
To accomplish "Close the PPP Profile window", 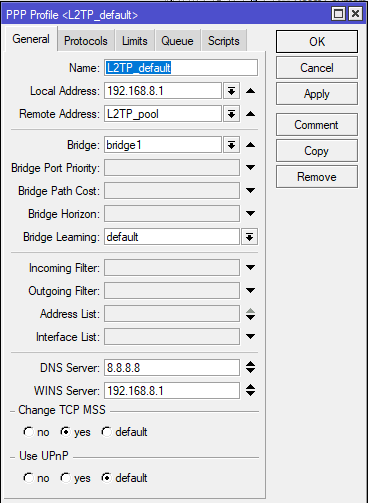I will [355, 14].
